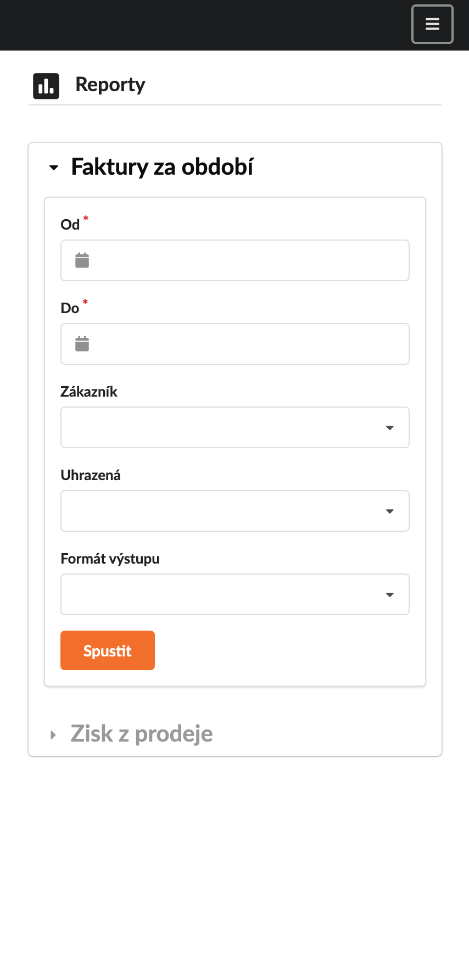Open the hamburger menu

click(432, 24)
